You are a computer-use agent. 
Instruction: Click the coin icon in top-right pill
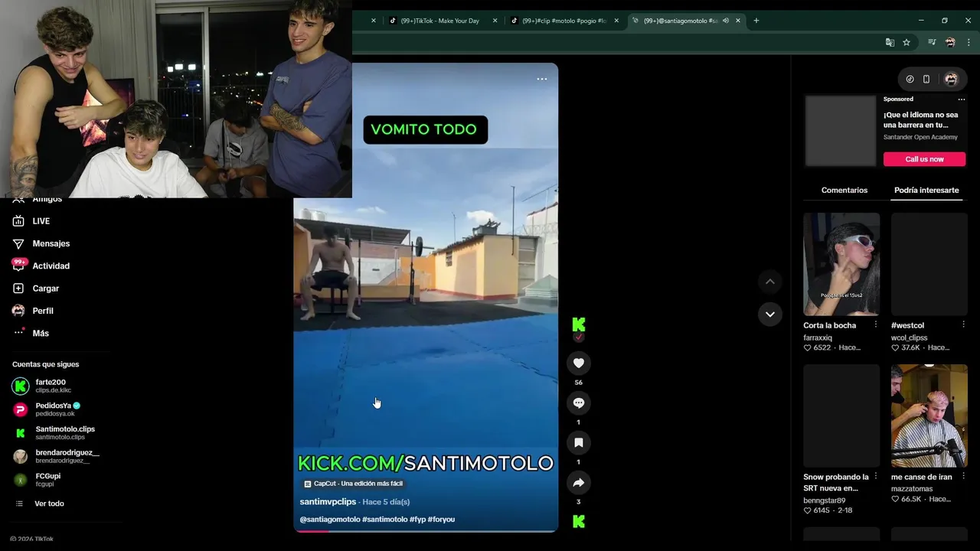click(910, 79)
